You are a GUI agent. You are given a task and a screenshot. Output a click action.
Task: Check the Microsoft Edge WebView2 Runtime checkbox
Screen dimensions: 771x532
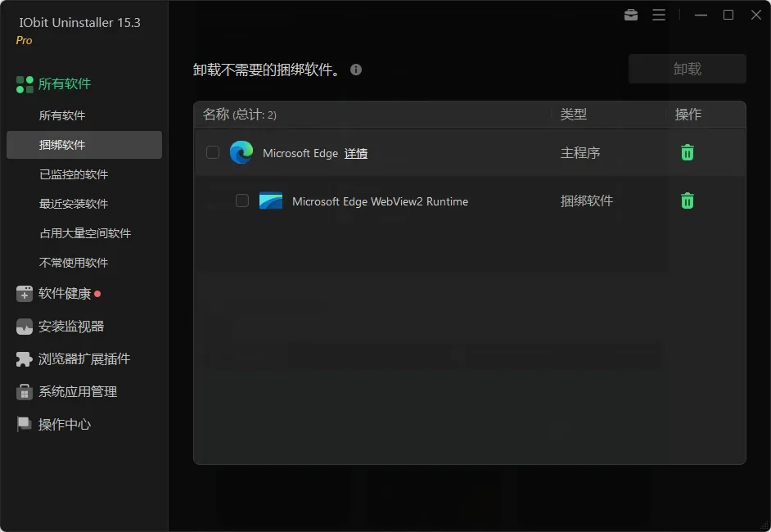tap(242, 201)
